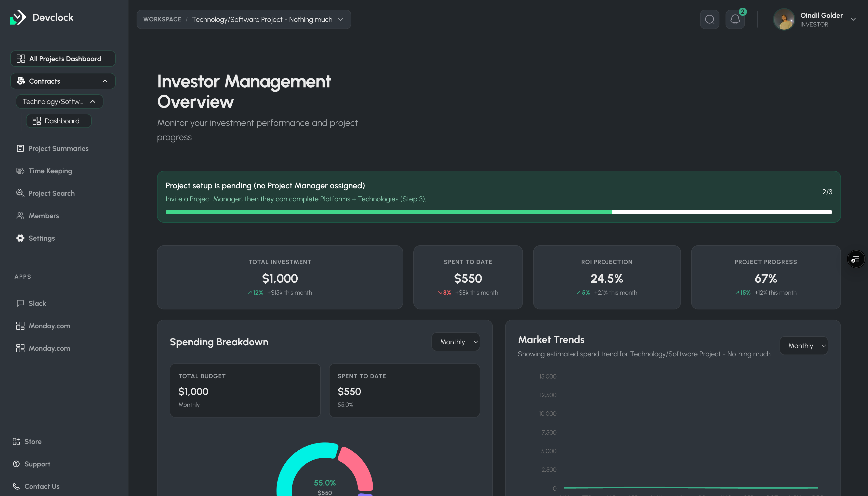
Task: Click the project setup progress bar
Action: click(498, 212)
